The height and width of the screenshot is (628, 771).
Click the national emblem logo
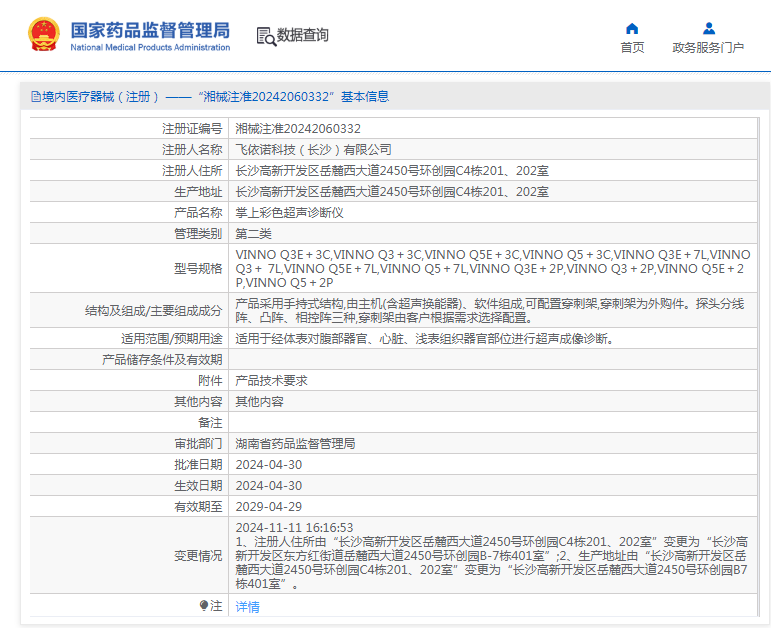click(x=44, y=35)
